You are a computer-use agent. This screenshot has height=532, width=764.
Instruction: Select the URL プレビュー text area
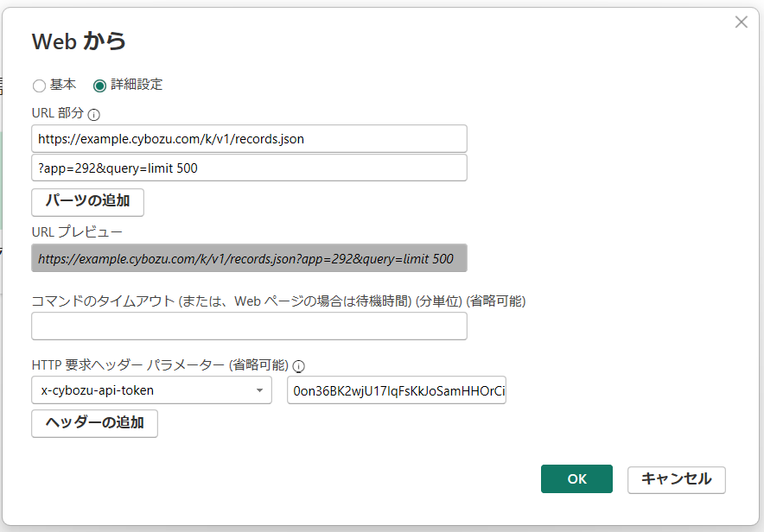coord(249,258)
